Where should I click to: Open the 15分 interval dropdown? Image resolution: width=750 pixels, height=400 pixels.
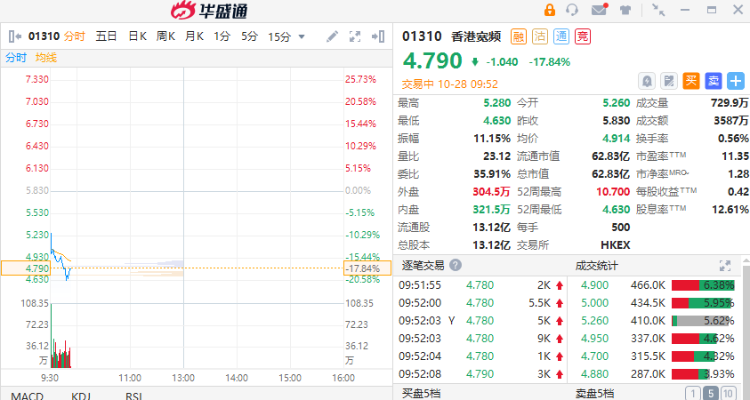coord(285,37)
